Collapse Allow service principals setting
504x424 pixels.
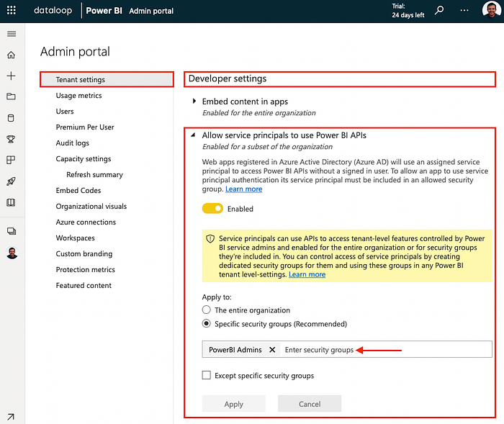tap(193, 135)
